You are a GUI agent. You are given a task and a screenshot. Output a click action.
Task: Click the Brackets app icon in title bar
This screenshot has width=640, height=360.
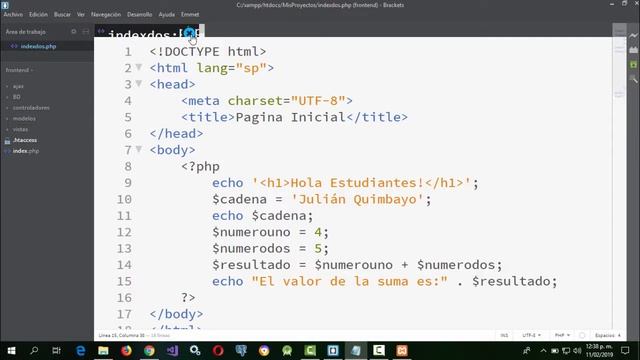point(5,5)
